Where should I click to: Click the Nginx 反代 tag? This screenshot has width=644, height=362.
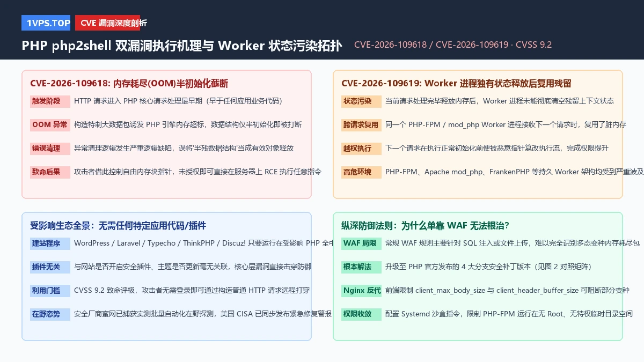(361, 290)
